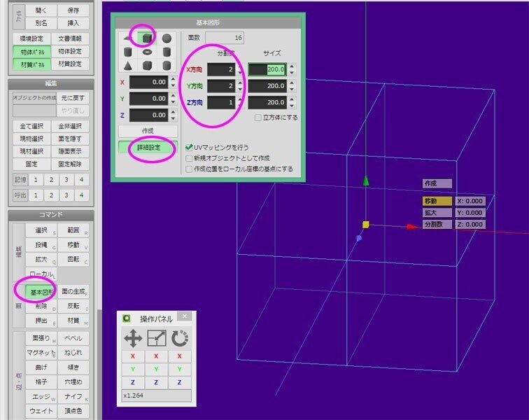Select the cube primitive shape icon
The width and height of the screenshot is (529, 420).
click(x=147, y=38)
